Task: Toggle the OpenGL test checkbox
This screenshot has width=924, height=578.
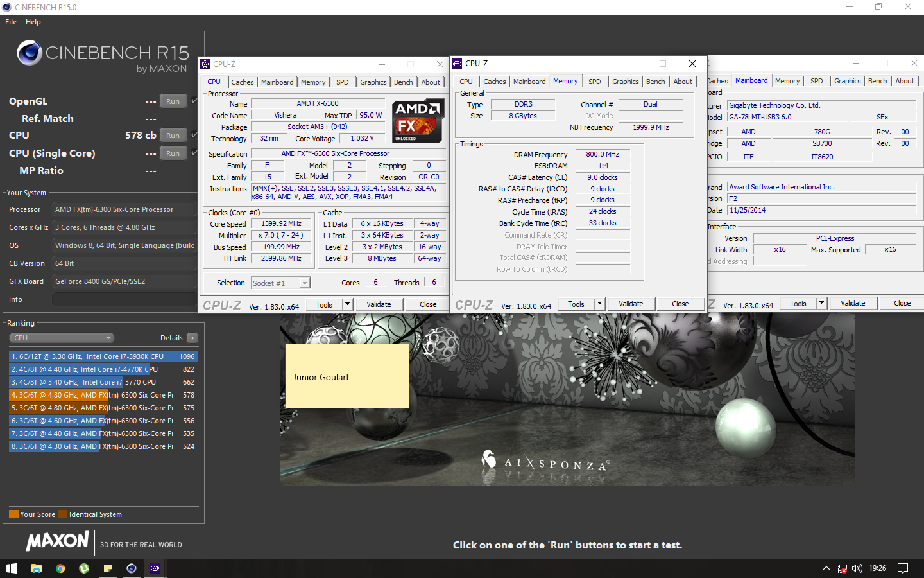Action: point(194,101)
